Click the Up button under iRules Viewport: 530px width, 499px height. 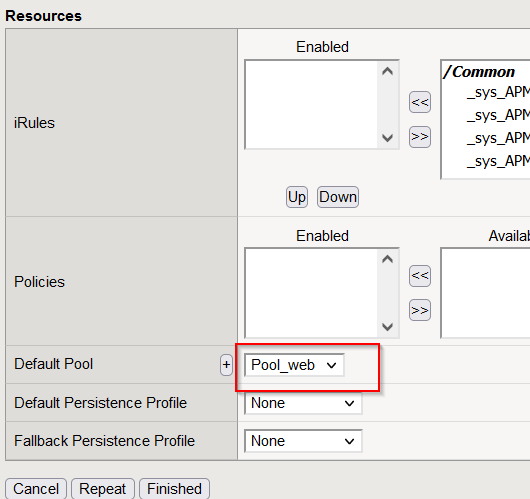(x=297, y=197)
